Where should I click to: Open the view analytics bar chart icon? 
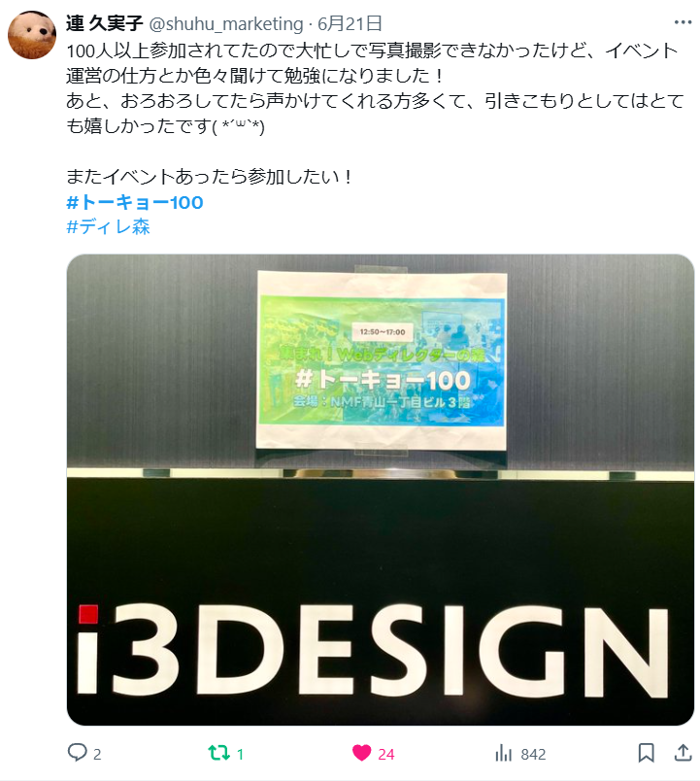[x=503, y=753]
